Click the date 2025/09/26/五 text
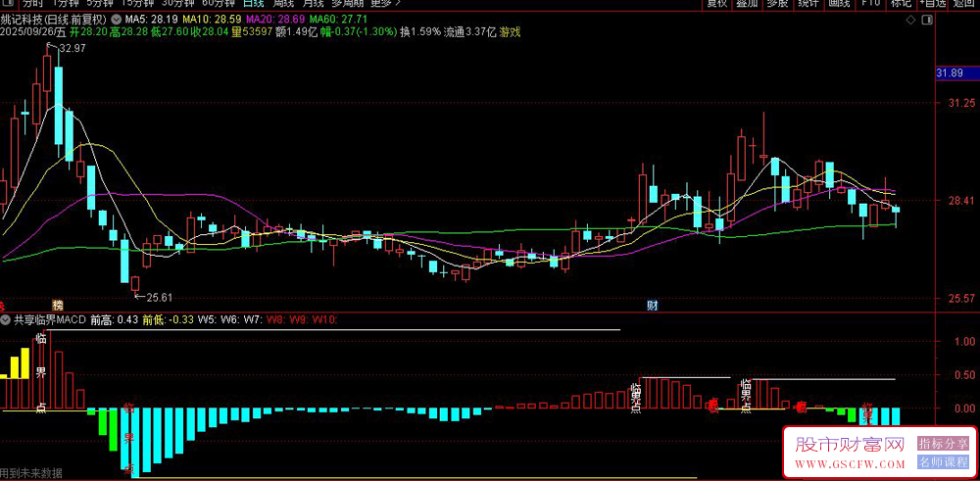Viewport: 980px width, 481px height. pos(33,32)
